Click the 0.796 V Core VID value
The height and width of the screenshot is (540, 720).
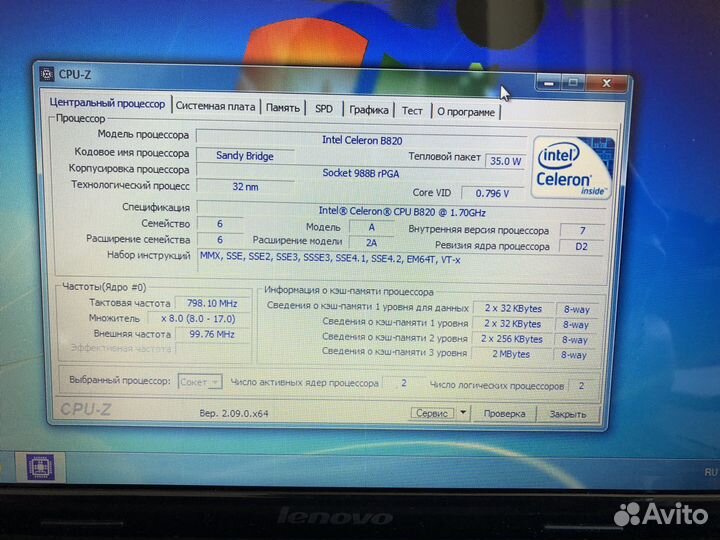click(492, 193)
